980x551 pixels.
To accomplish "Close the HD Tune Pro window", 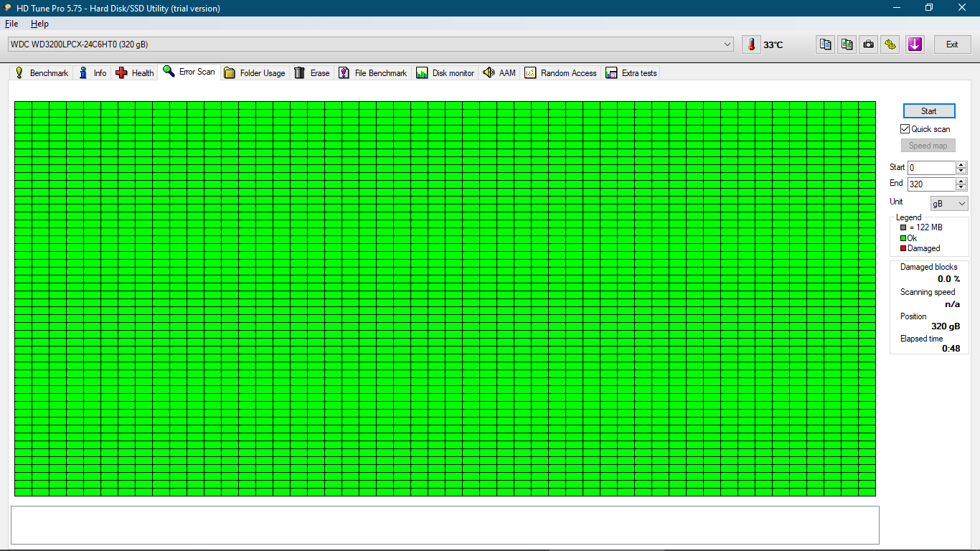I will point(962,8).
